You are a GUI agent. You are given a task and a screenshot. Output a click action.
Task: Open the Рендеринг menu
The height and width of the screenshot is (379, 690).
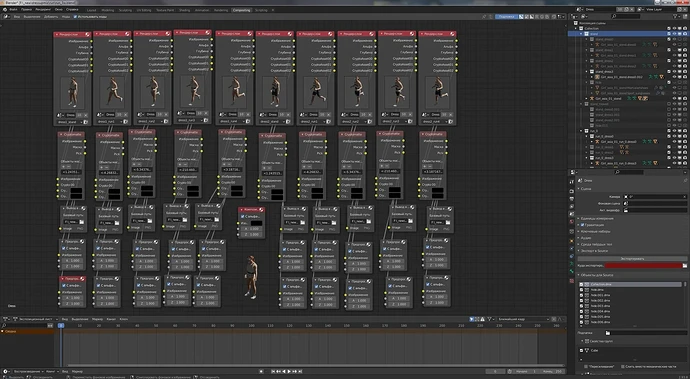43,9
